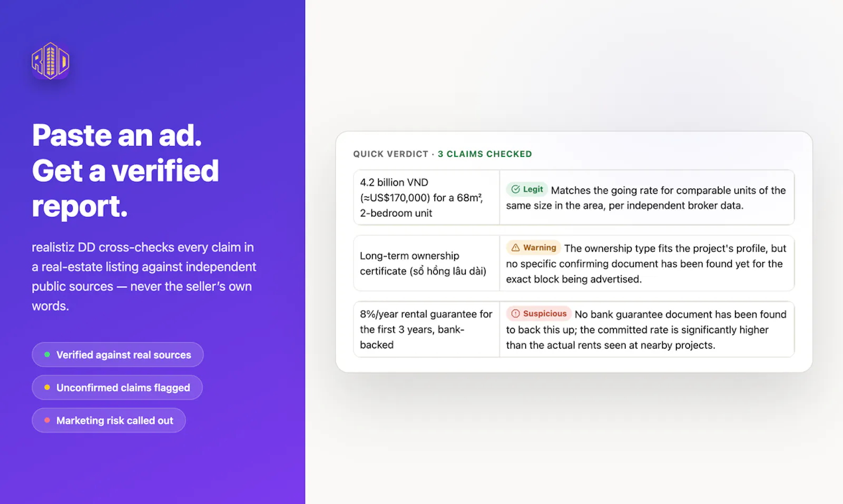This screenshot has height=504, width=843.
Task: Click the triangle alert icon in Warning badge
Action: 515,248
